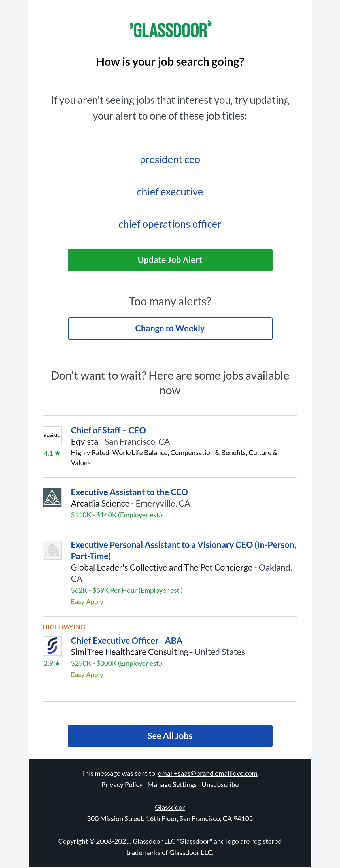Image resolution: width=340 pixels, height=868 pixels.
Task: Open Executive Personal Assistant to Visionary CEO job
Action: coord(183,551)
